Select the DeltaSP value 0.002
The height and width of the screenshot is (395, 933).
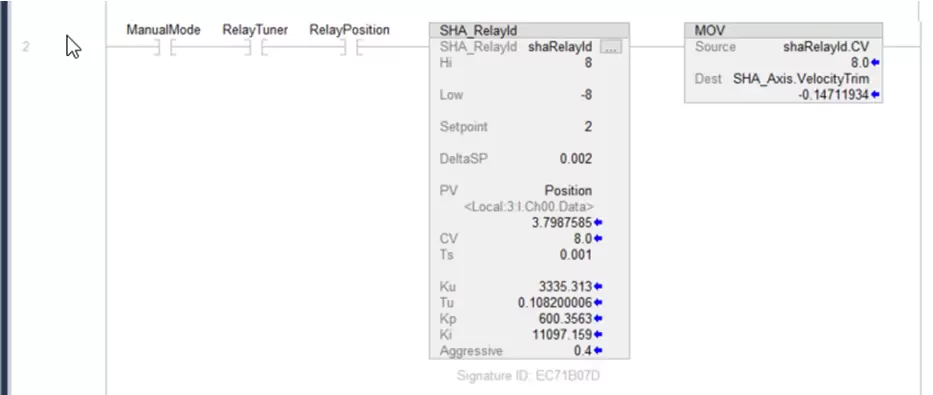click(576, 159)
